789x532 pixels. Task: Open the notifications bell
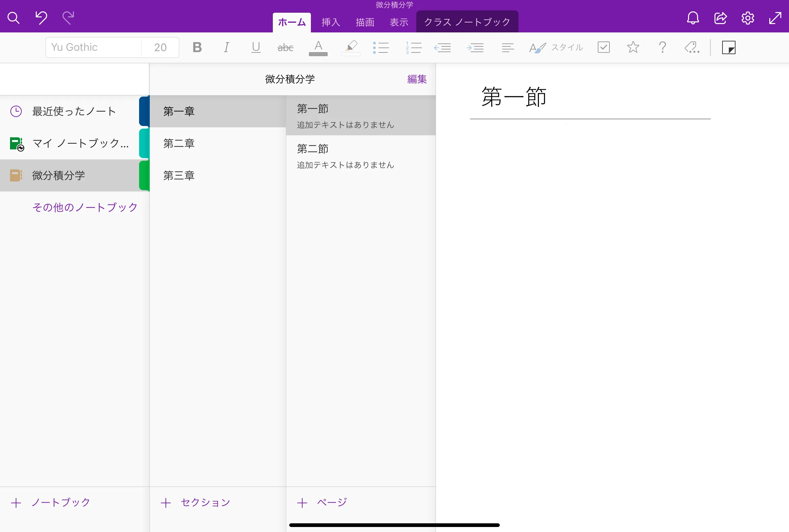click(693, 18)
